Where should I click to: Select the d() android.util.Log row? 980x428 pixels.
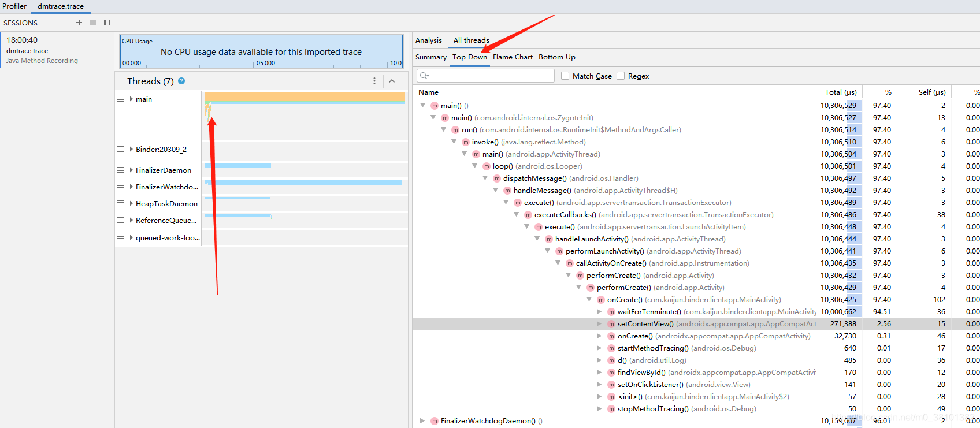tap(696, 360)
